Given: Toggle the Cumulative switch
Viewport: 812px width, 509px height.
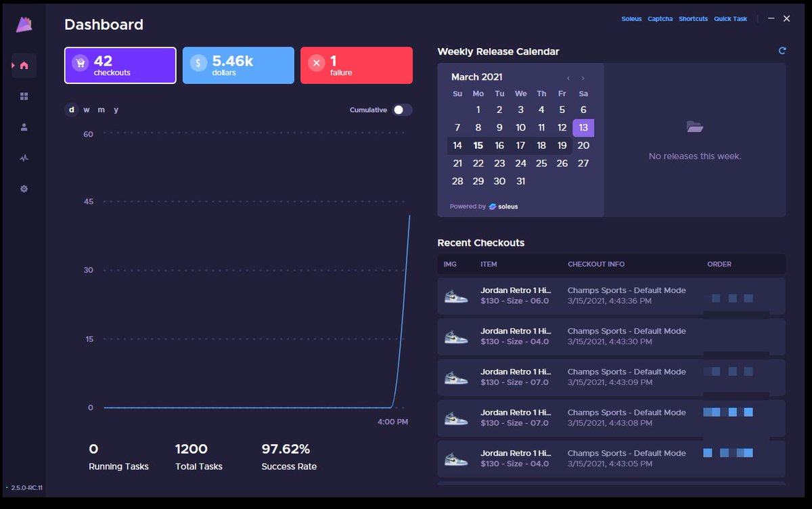Looking at the screenshot, I should point(402,110).
